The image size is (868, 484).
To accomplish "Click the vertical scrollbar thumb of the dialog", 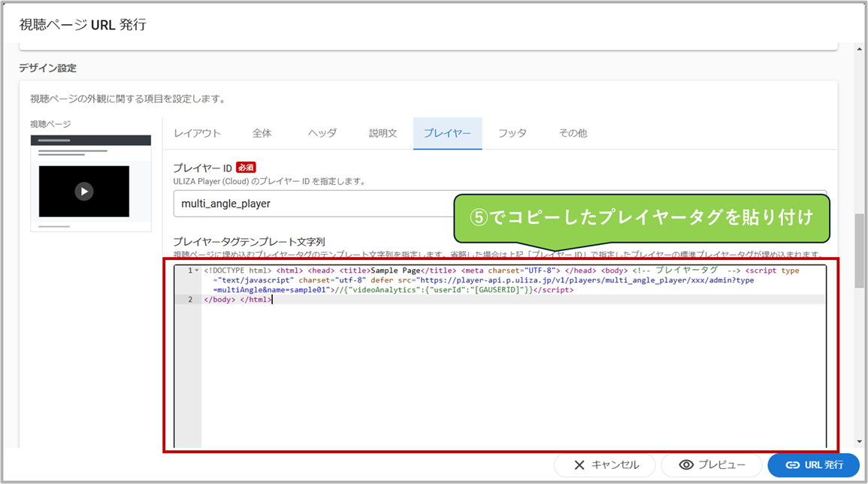I will click(859, 250).
